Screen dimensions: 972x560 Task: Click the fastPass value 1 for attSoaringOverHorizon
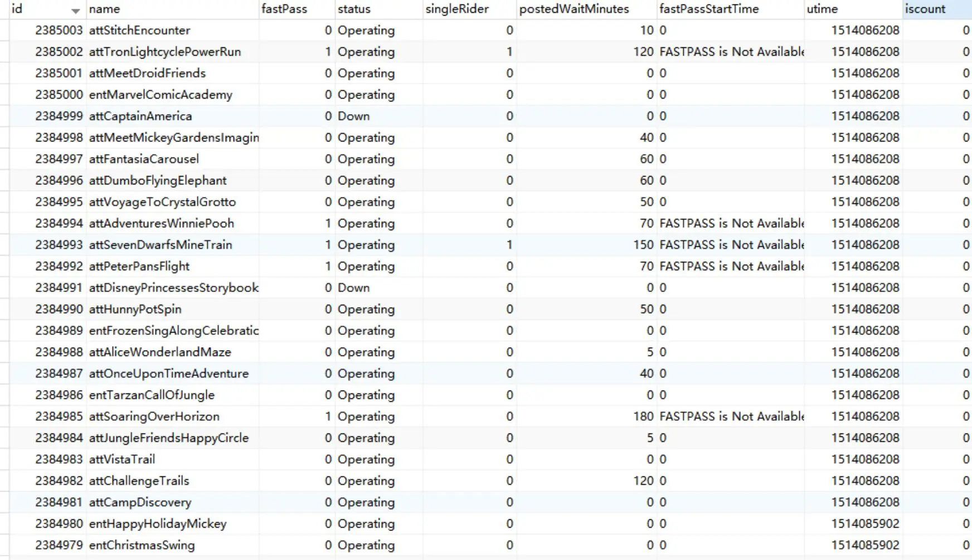pyautogui.click(x=297, y=416)
